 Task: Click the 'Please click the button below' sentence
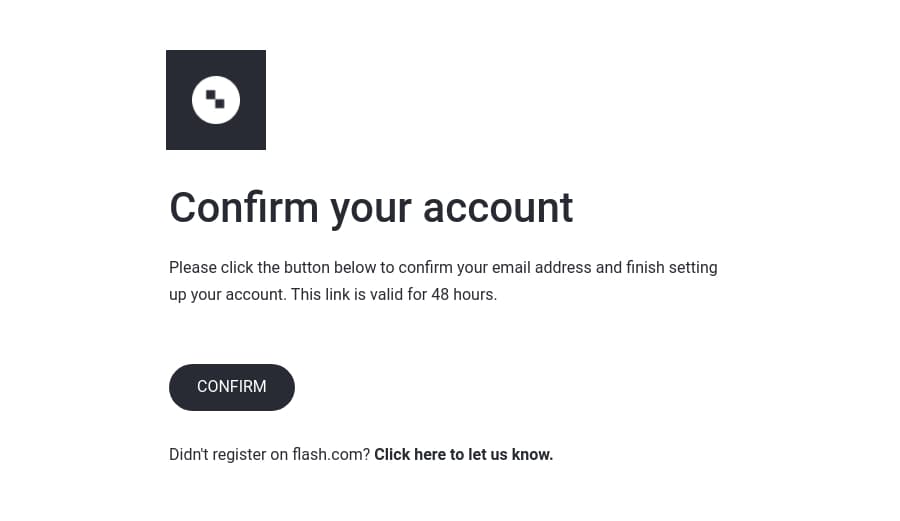coord(443,281)
